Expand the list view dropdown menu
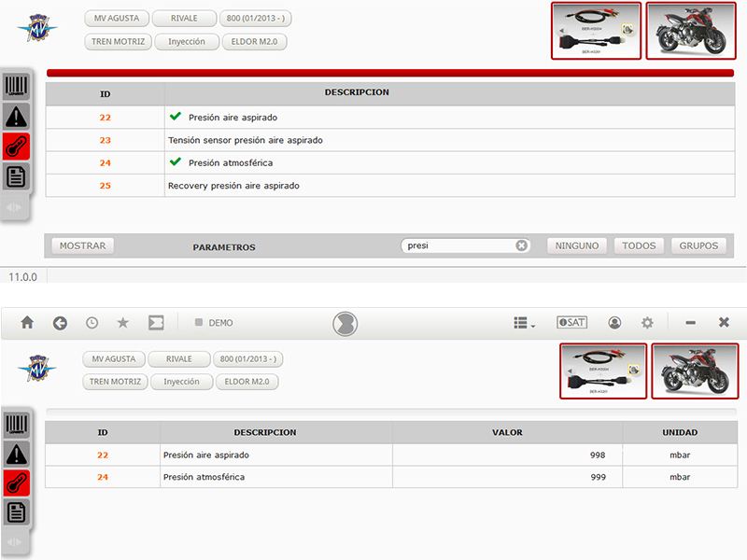The width and height of the screenshot is (747, 560). click(x=525, y=323)
